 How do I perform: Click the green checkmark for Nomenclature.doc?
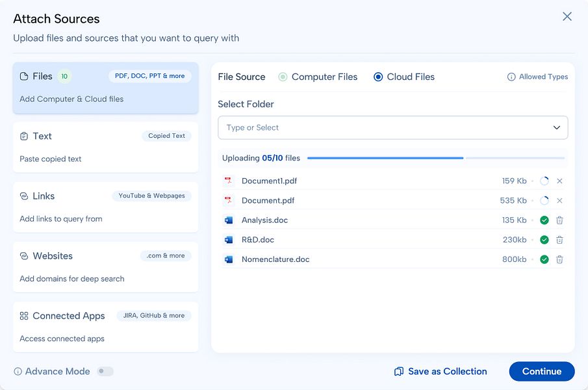click(x=544, y=259)
